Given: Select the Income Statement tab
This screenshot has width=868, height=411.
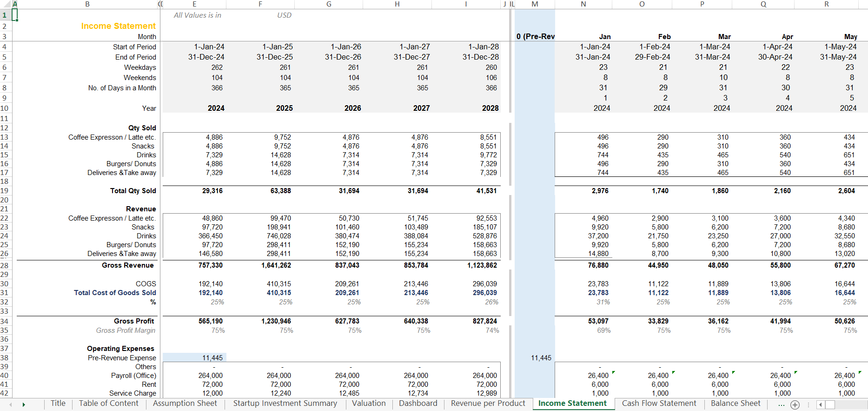Looking at the screenshot, I should (572, 404).
